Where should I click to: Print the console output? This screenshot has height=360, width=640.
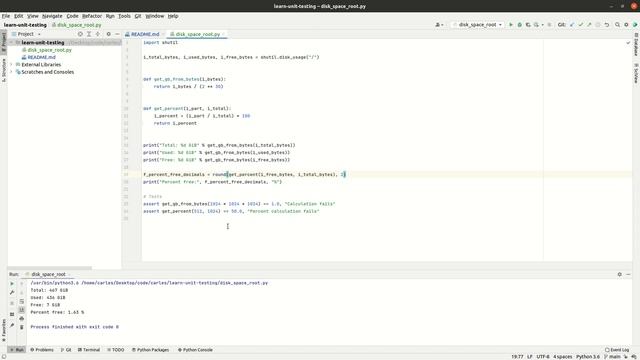[x=22, y=319]
